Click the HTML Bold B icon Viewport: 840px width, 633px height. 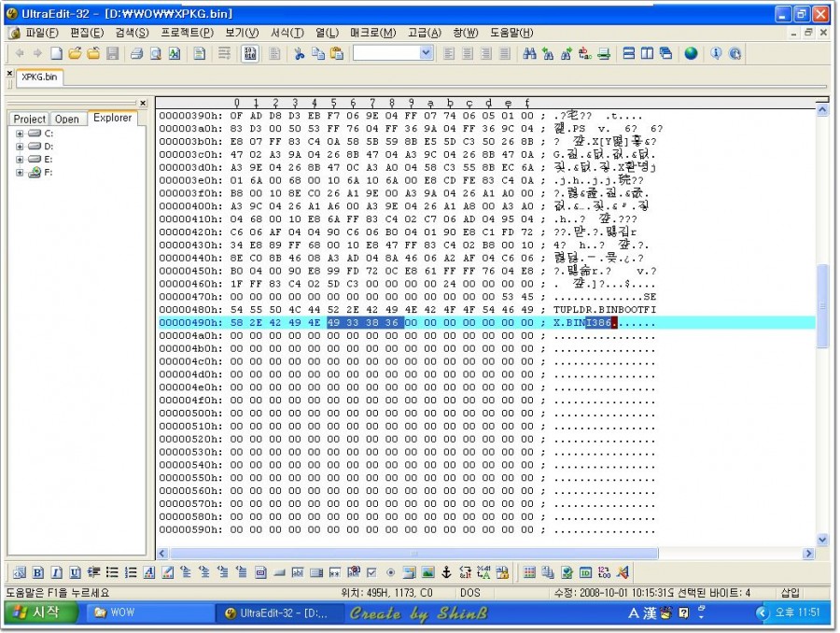point(37,572)
